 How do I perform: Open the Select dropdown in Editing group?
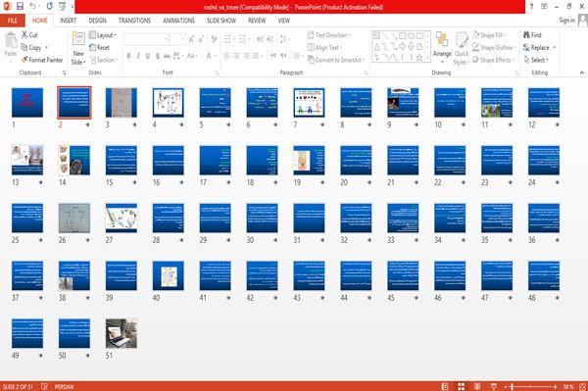(x=536, y=60)
